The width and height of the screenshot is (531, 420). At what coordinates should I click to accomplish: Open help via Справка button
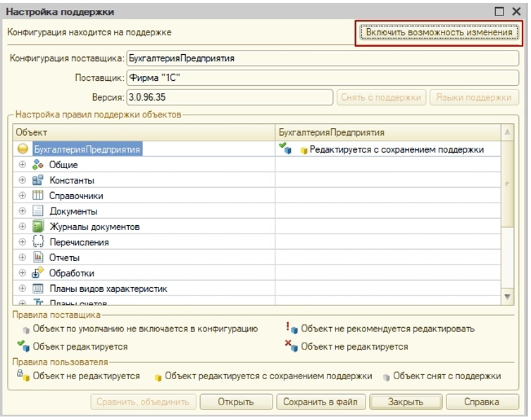pyautogui.click(x=482, y=402)
